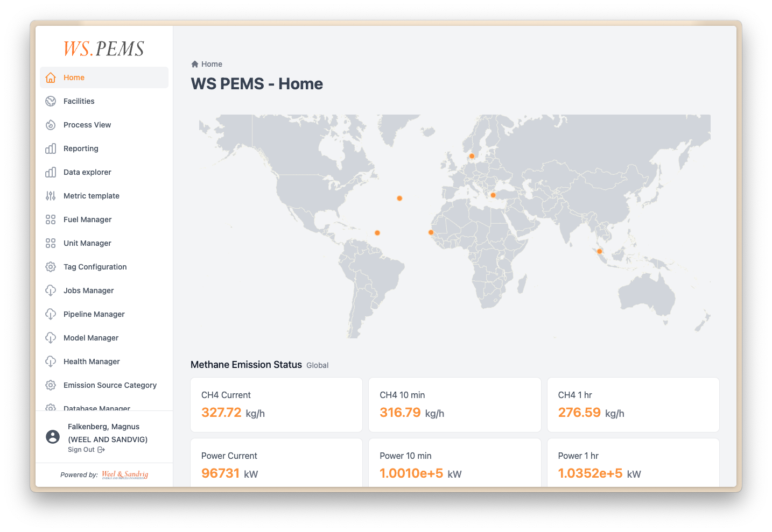772x532 pixels.
Task: Click the Tag Configuration gear icon
Action: pos(51,267)
